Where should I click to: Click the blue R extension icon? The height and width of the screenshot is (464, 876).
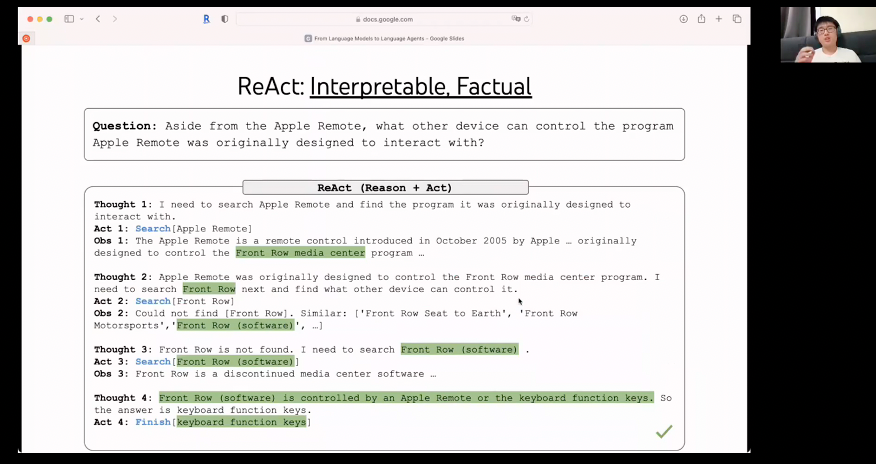206,19
